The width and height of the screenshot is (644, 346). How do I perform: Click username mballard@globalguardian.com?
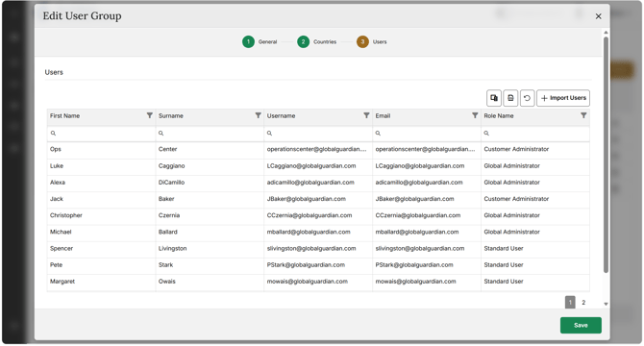click(x=309, y=232)
